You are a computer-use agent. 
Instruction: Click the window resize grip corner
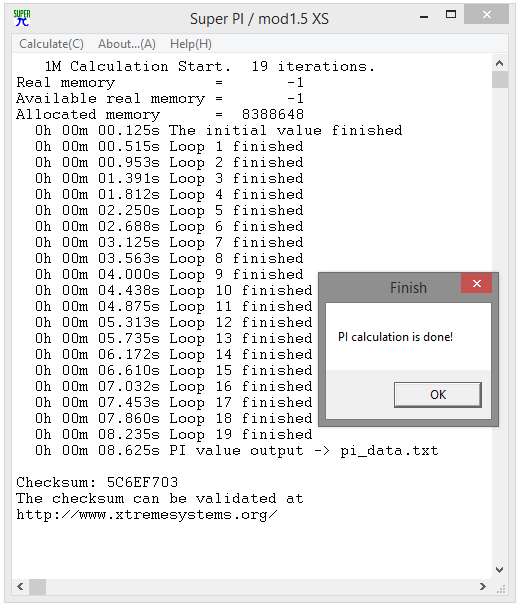tap(501, 589)
